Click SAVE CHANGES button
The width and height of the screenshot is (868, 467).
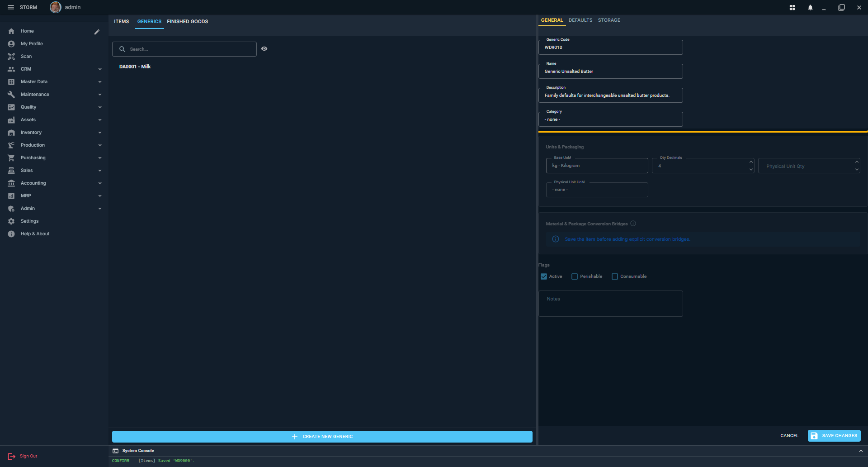(x=834, y=436)
